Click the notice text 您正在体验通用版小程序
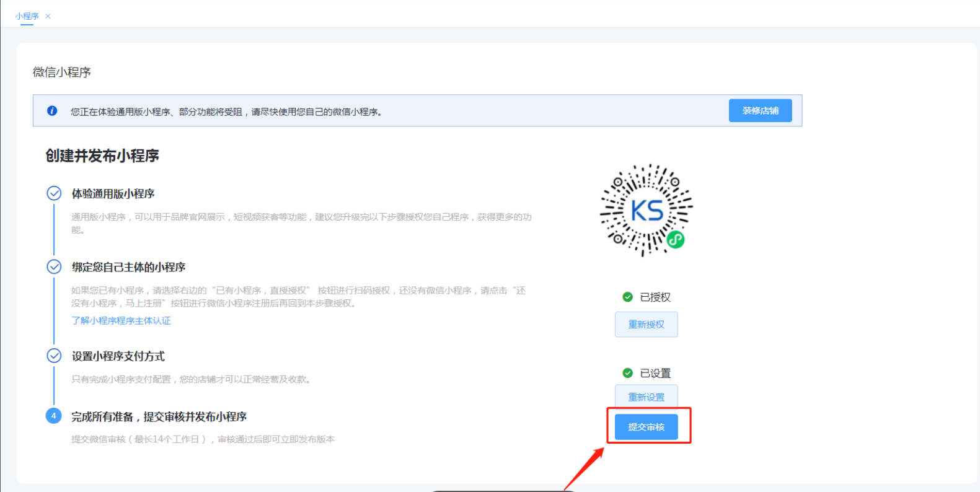This screenshot has height=492, width=980. pos(226,112)
